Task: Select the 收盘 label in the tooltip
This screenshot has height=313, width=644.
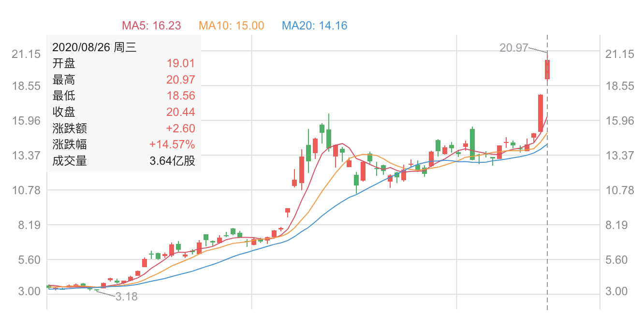Action: [64, 112]
